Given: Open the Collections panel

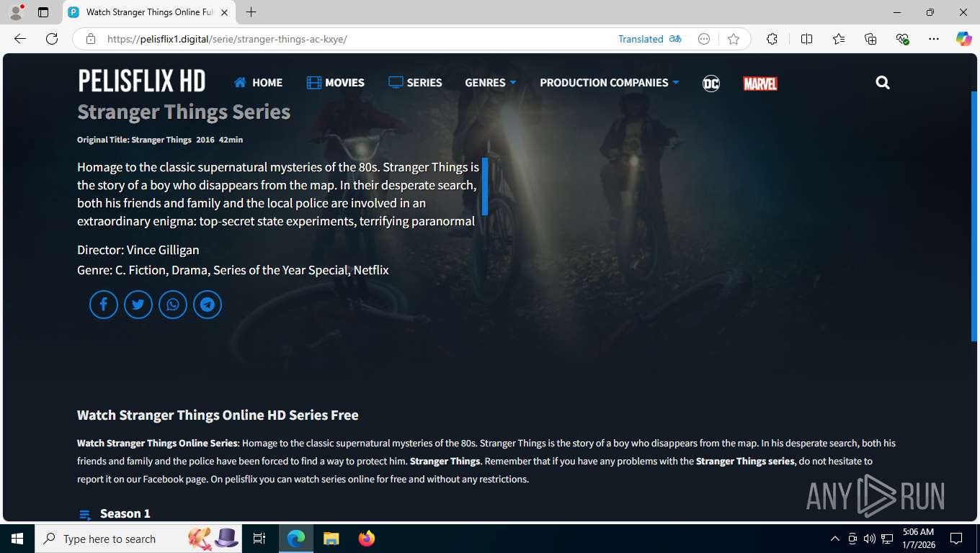Looking at the screenshot, I should [870, 39].
